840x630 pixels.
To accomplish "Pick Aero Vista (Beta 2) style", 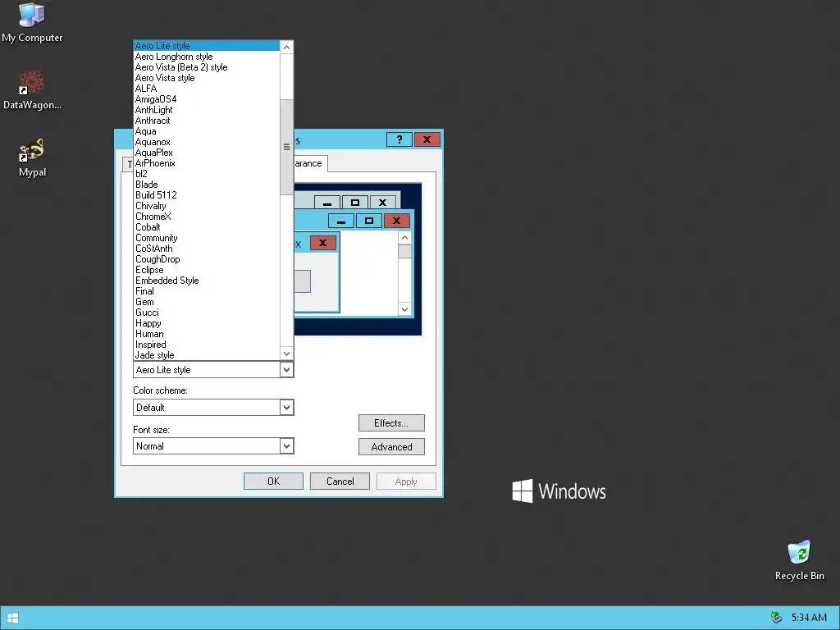I will (x=206, y=67).
